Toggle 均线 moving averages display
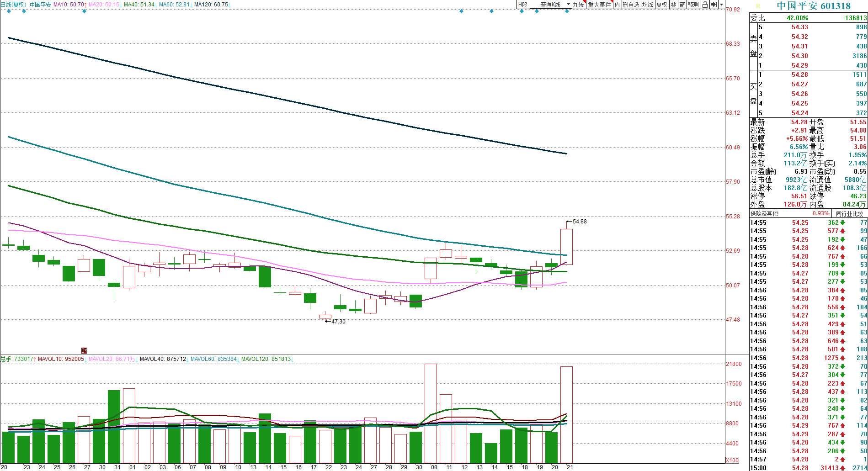The width and height of the screenshot is (868, 471). 647,5
